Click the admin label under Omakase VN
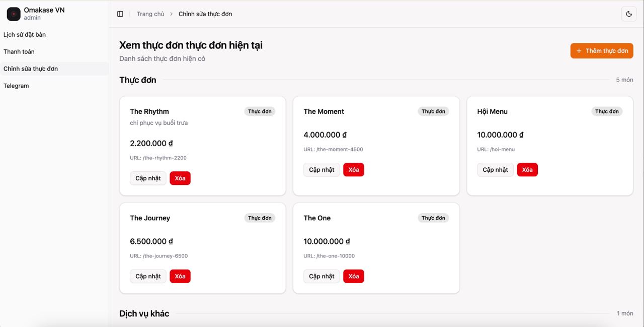644x327 pixels. [32, 18]
